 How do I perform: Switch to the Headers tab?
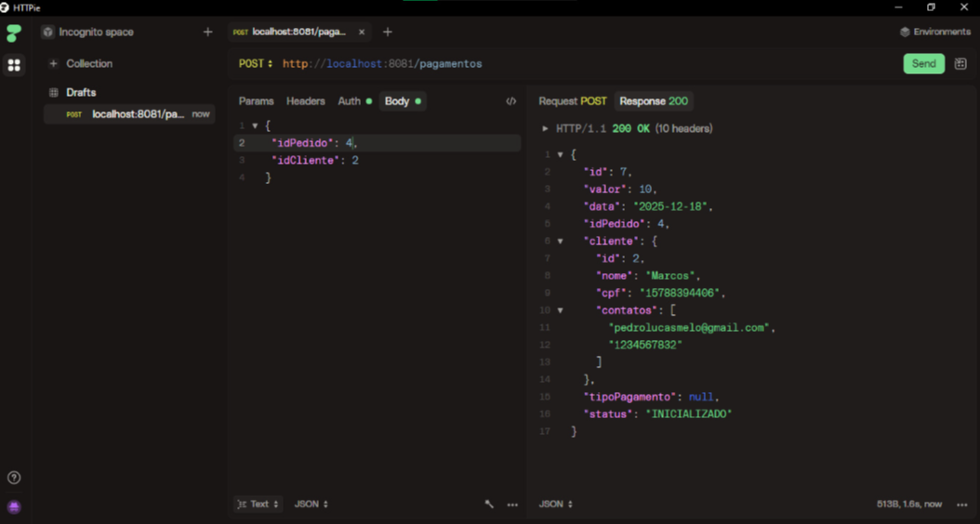coord(305,101)
